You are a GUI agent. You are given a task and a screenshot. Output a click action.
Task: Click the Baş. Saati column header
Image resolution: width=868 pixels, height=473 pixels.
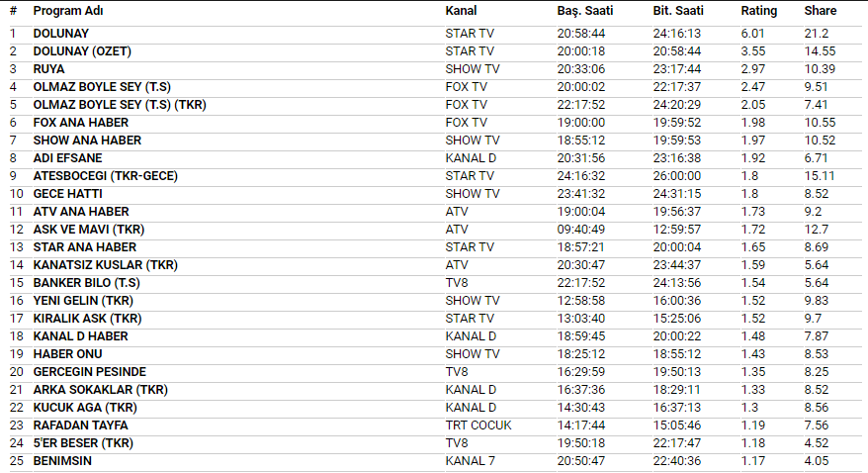click(x=584, y=11)
